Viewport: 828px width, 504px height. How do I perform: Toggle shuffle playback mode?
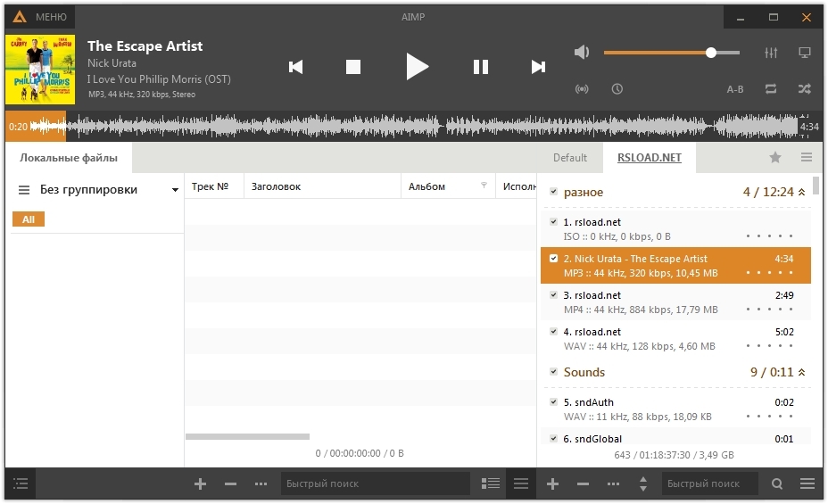tap(804, 88)
